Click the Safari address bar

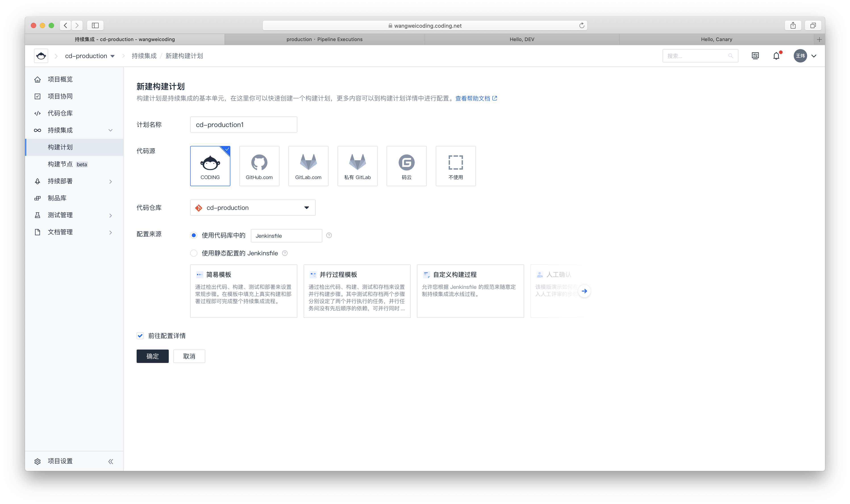point(425,25)
